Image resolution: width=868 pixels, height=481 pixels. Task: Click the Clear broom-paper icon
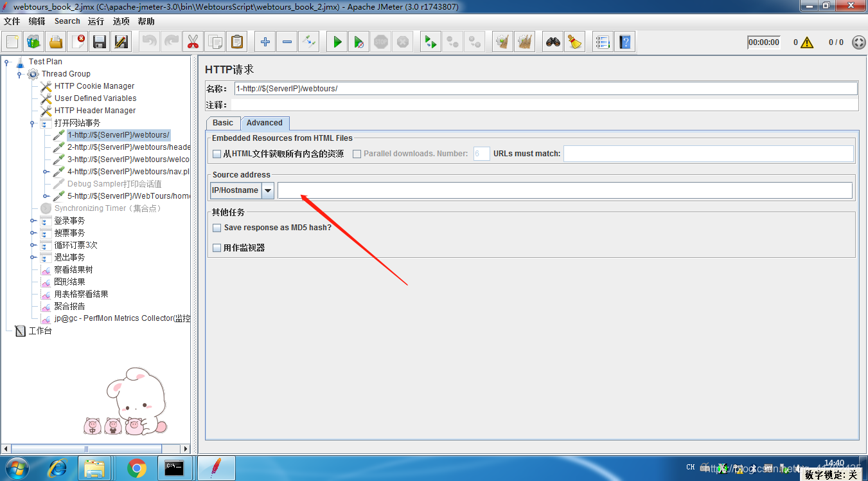tap(502, 42)
